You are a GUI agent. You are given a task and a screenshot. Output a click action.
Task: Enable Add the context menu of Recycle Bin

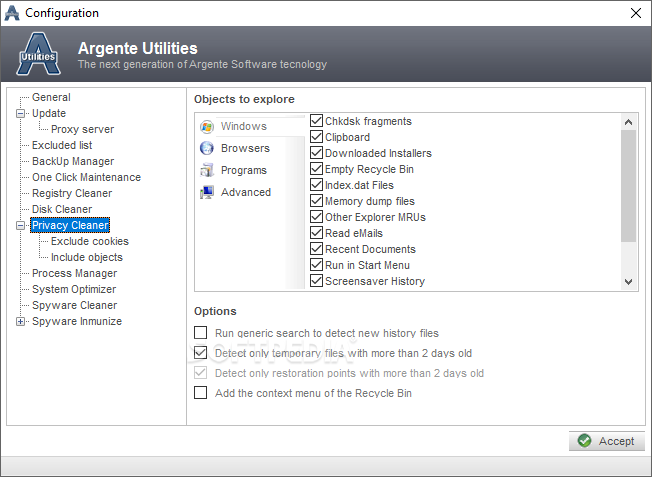click(x=200, y=393)
